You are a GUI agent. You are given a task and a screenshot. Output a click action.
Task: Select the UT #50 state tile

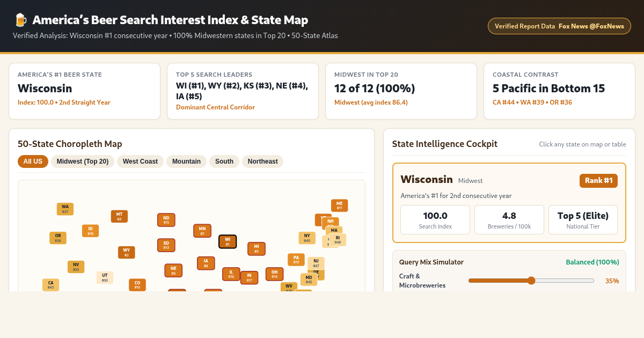(105, 277)
